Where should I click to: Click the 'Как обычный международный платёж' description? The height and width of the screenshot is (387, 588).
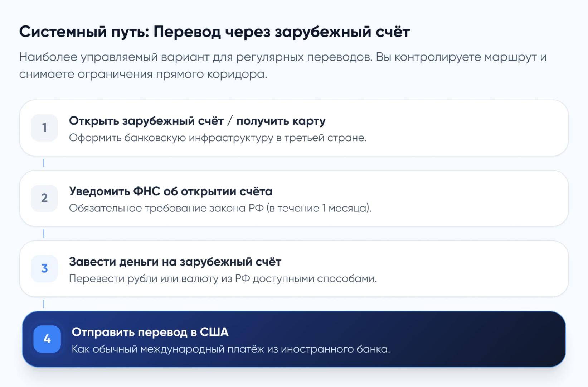tap(231, 349)
